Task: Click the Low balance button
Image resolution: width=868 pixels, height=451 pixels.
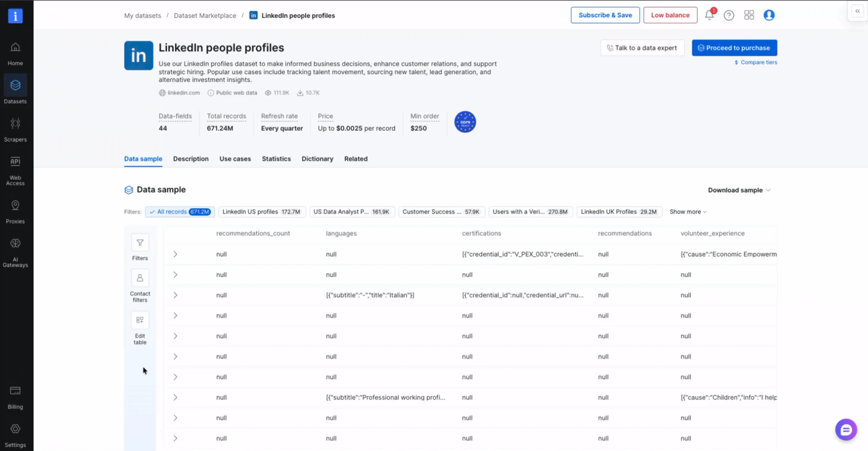Action: point(670,15)
